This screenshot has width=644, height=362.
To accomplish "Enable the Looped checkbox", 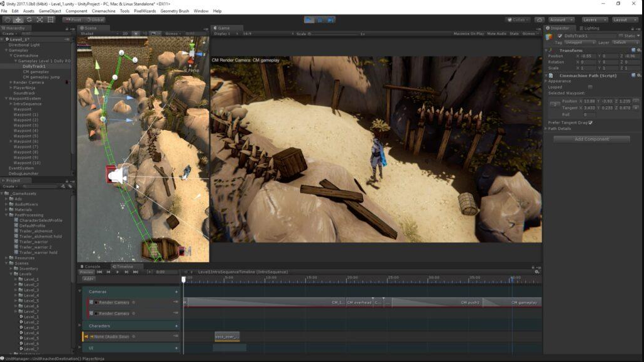I will [590, 87].
